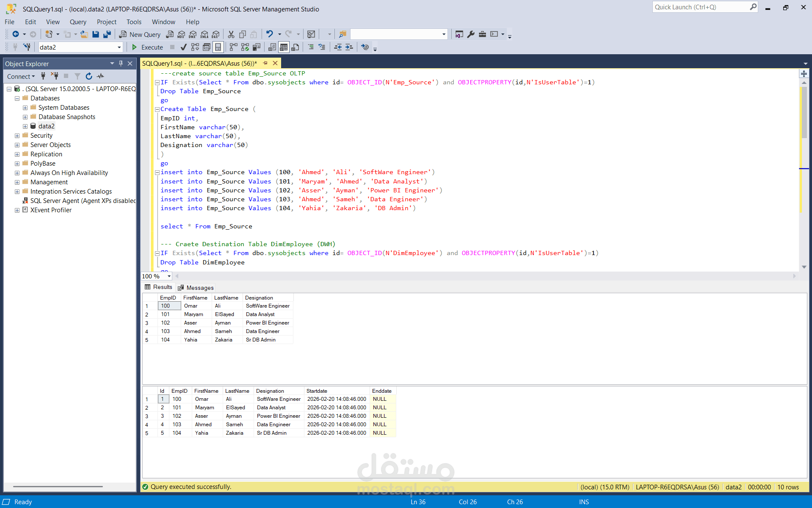Navigate backward with the blue arrow
The height and width of the screenshot is (508, 812).
pyautogui.click(x=16, y=34)
